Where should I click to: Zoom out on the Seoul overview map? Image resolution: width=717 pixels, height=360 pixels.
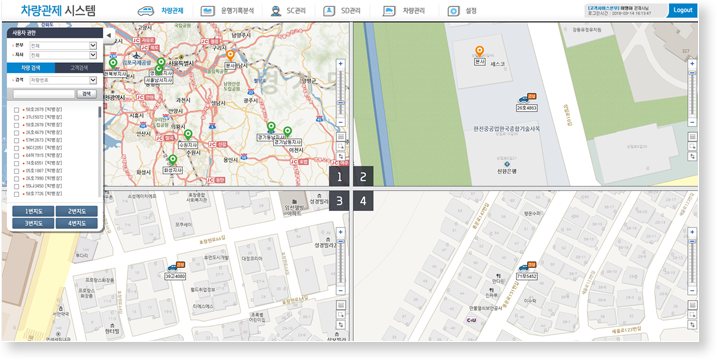(340, 122)
